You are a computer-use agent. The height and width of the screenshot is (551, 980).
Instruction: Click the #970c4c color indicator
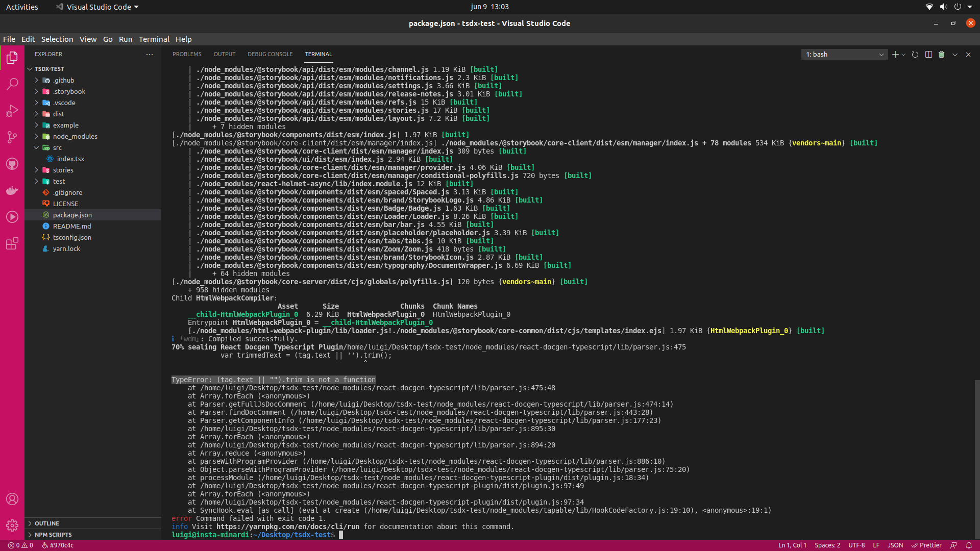tap(58, 545)
